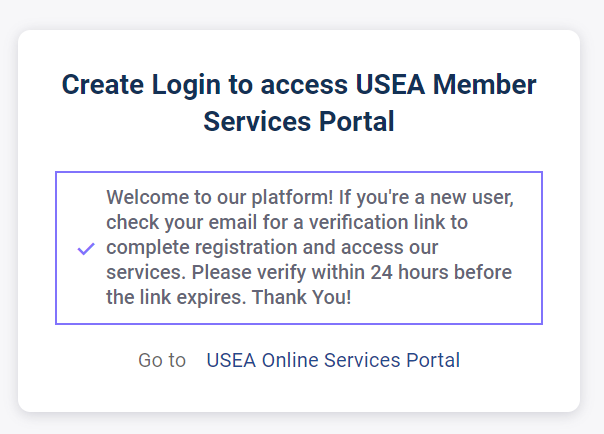
Task: Click the '24 hours' text in the notice
Action: tap(403, 272)
